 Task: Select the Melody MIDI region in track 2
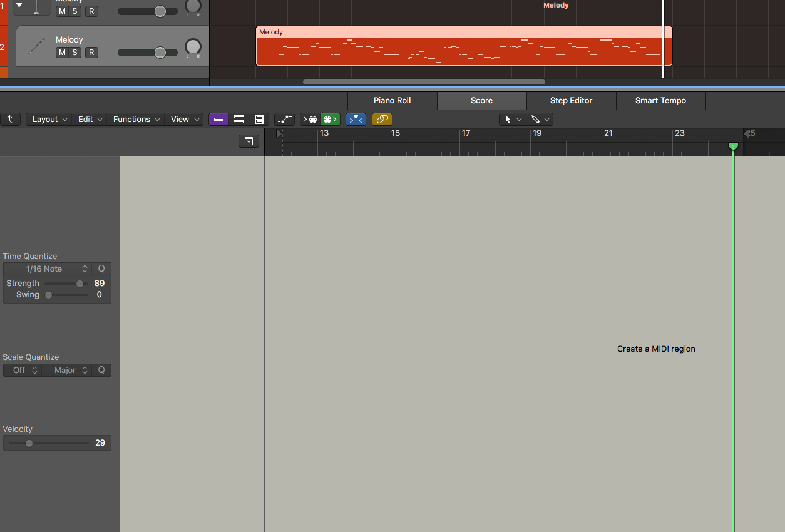(464, 46)
